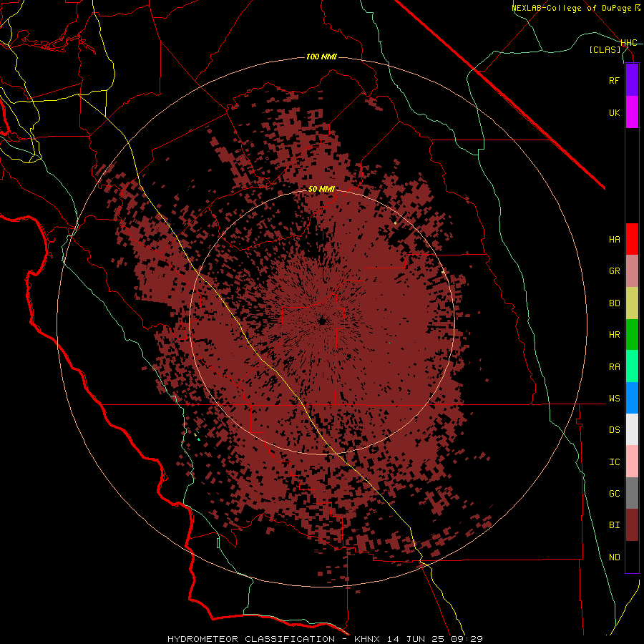
Task: Click the HHC product code label
Action: (x=629, y=43)
